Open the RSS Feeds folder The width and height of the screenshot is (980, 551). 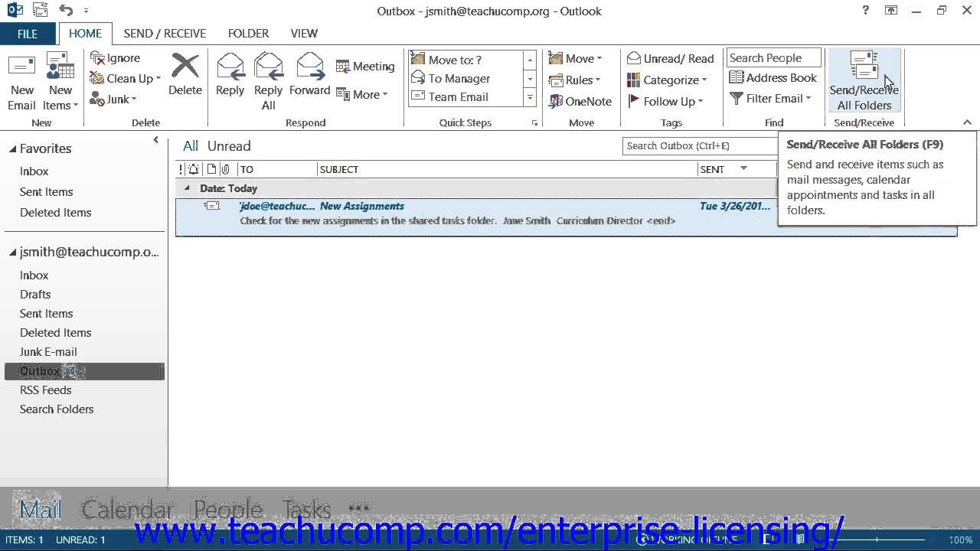(45, 390)
